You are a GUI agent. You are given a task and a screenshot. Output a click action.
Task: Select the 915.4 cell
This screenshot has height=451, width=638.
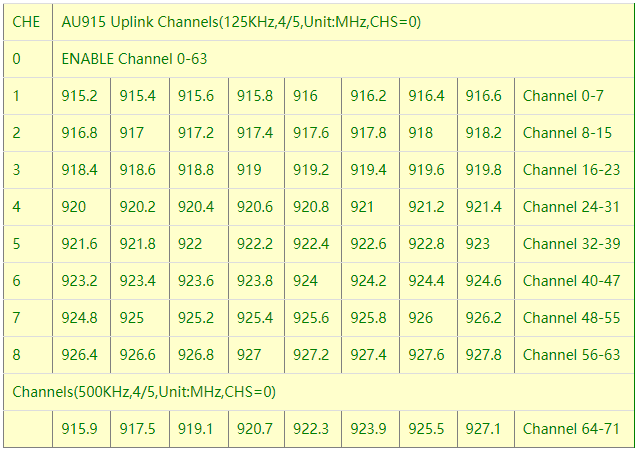coord(140,96)
